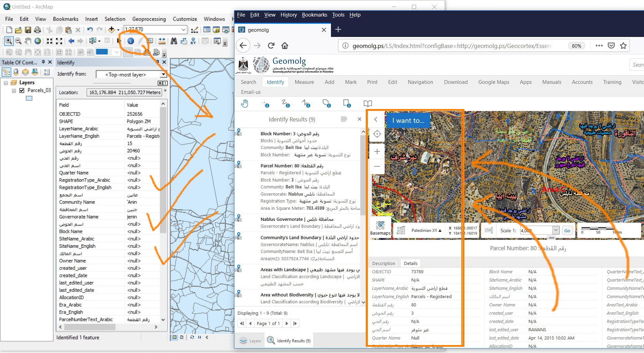Open the Editor Toolbar icon in ArcMap
Image resolution: width=644 pixels, height=353 pixels.
pyautogui.click(x=195, y=30)
